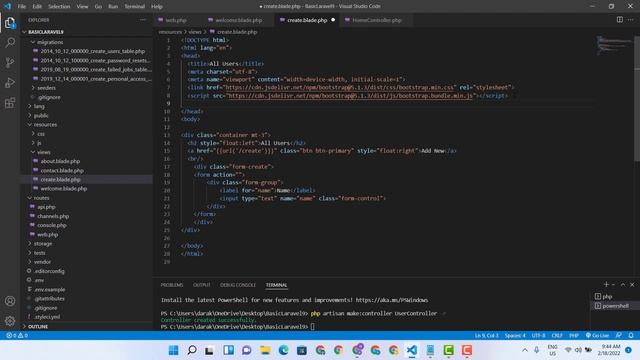Open the Explorer view in activity bar
This screenshot has width=640, height=360.
point(10,23)
